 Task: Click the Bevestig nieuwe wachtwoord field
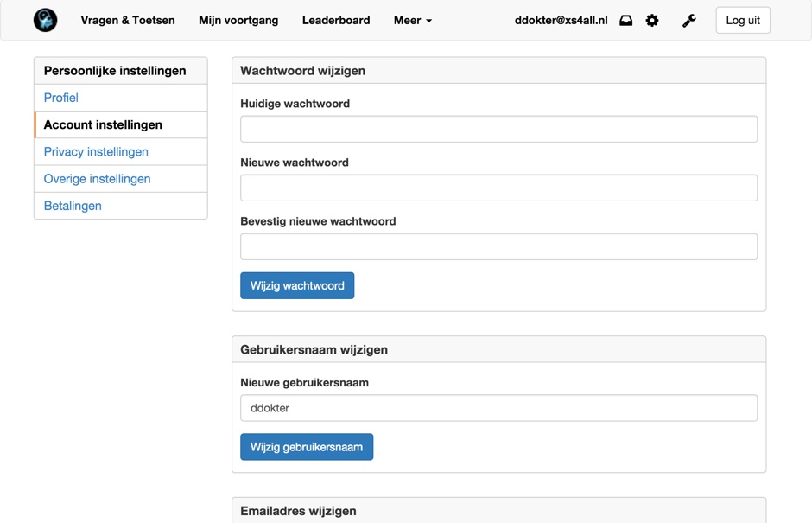click(498, 246)
